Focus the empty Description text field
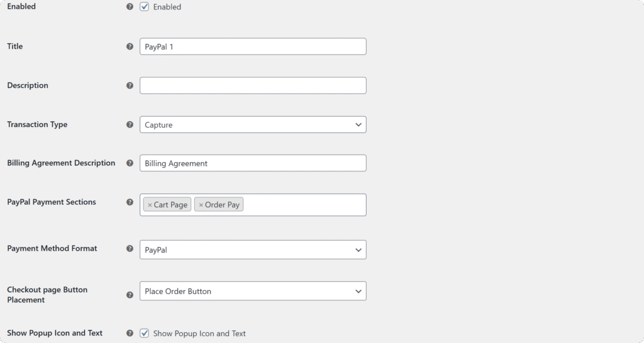This screenshot has height=343, width=644. pyautogui.click(x=253, y=85)
